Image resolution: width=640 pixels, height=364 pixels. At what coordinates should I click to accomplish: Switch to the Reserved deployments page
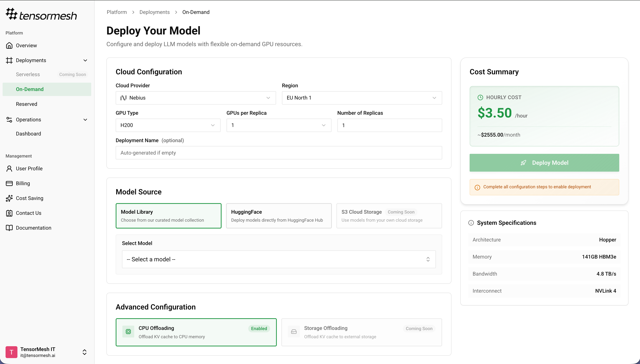tap(26, 104)
